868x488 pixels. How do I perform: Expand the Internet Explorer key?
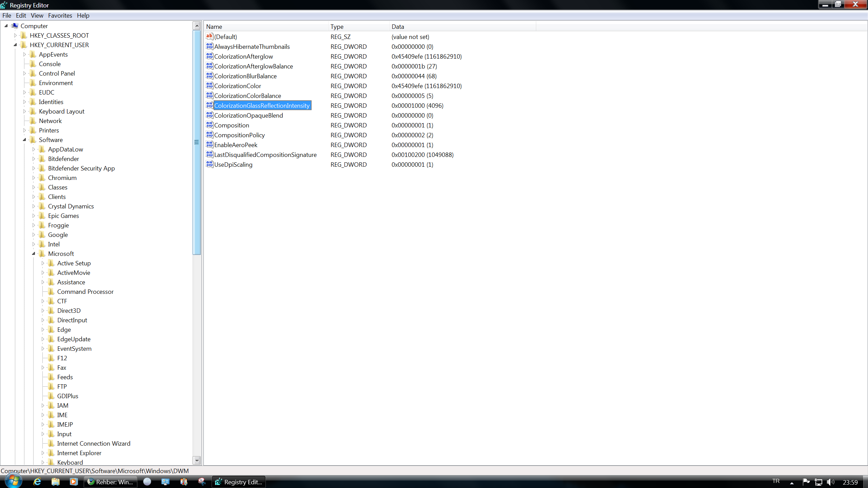tap(43, 453)
